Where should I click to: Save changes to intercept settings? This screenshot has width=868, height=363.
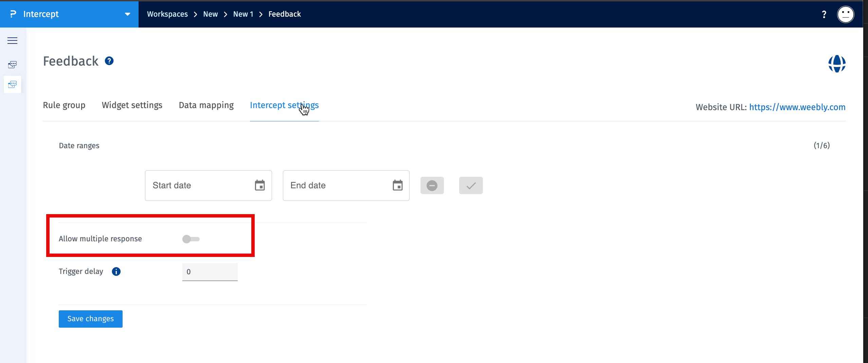pos(91,319)
